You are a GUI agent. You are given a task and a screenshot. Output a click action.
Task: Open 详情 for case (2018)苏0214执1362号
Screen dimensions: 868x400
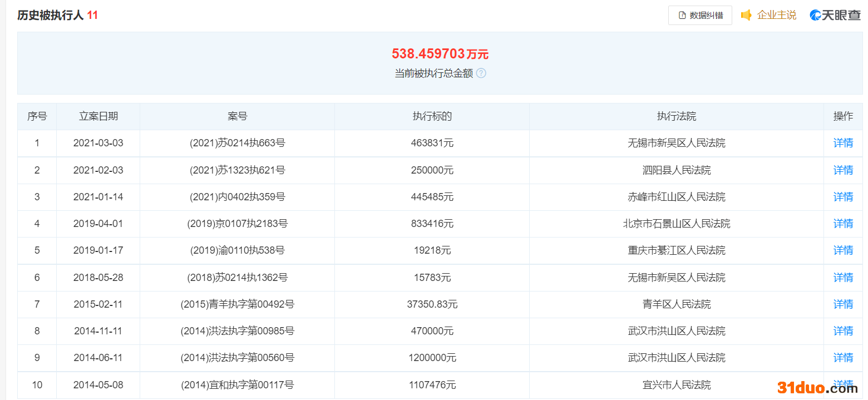tap(843, 278)
